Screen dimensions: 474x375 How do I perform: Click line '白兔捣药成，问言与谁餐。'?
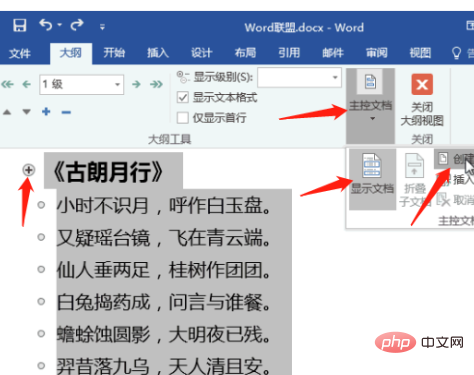click(x=164, y=302)
